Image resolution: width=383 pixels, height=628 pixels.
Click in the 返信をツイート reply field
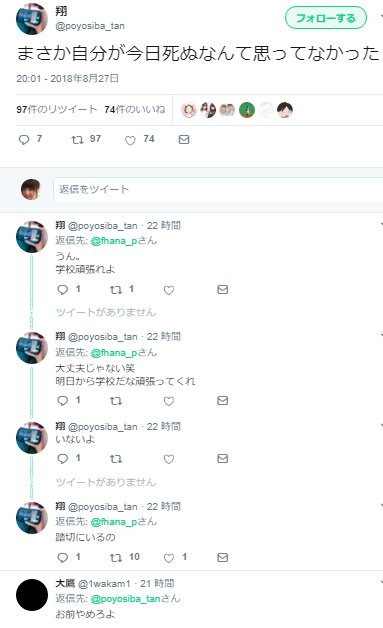click(x=218, y=189)
